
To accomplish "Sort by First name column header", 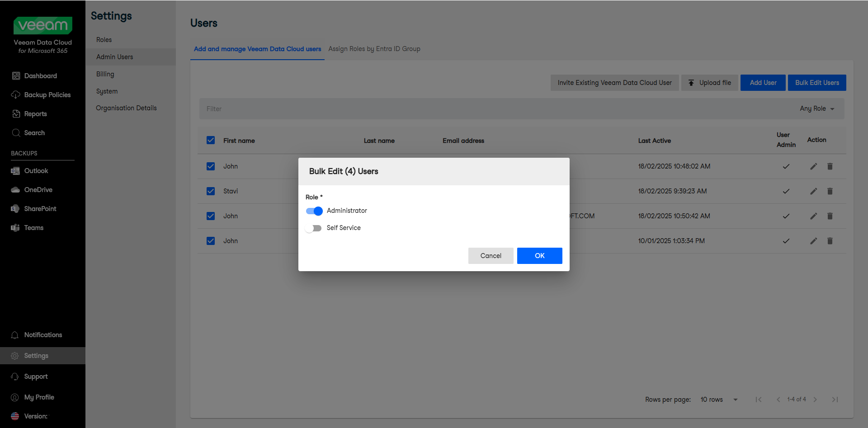I will point(239,141).
